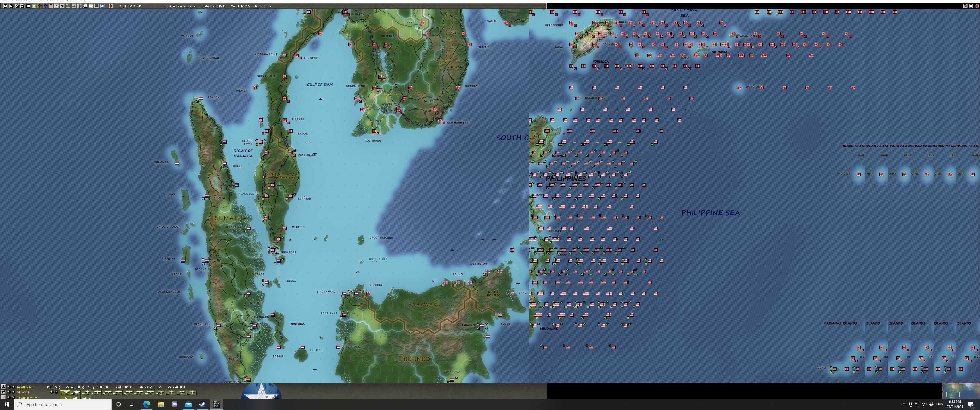Click the red plane on blue toolbar icon
This screenshot has width=980, height=410.
[45, 6]
